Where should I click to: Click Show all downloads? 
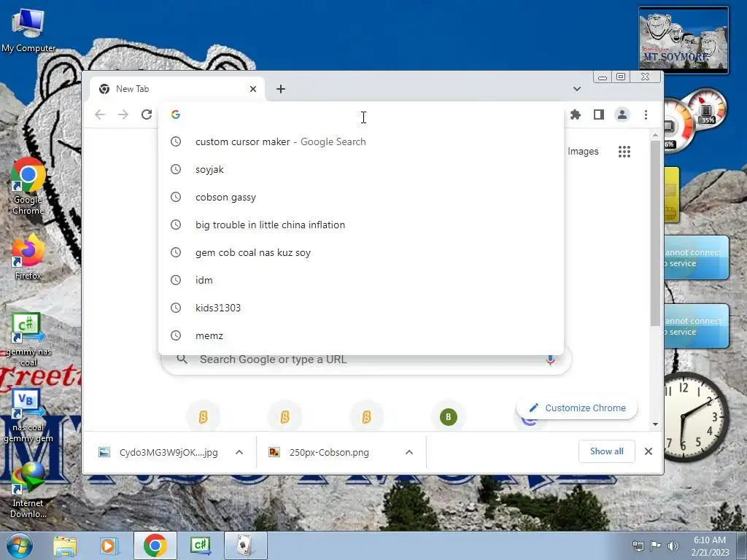point(606,451)
